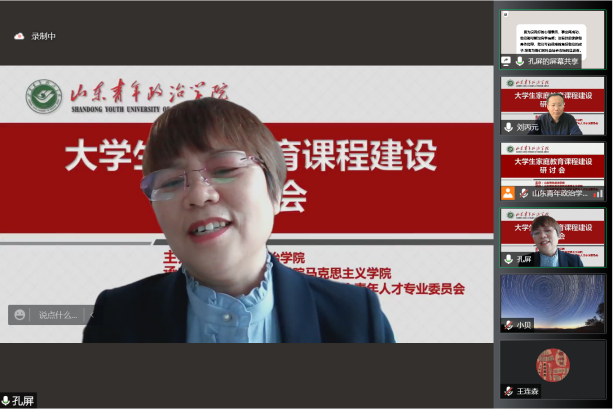Click the 孔屏 speaker name label bottom-left

point(23,401)
